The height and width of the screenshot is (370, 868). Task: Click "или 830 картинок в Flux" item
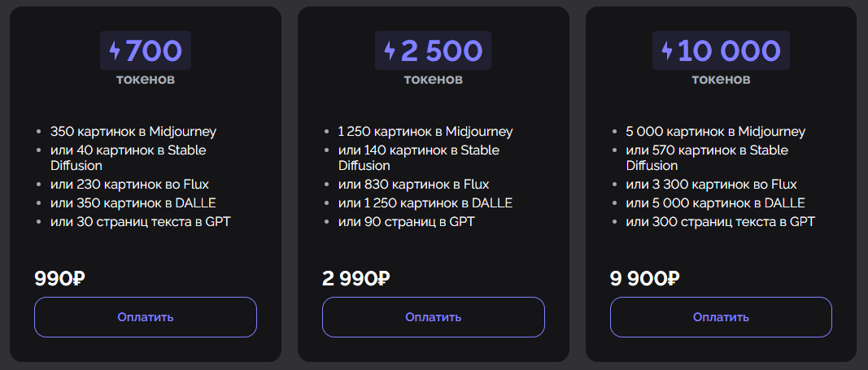click(413, 184)
